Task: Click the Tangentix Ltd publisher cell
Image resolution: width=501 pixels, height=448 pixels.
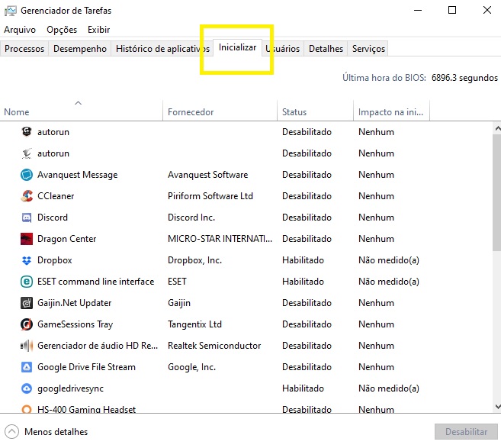Action: pyautogui.click(x=194, y=324)
